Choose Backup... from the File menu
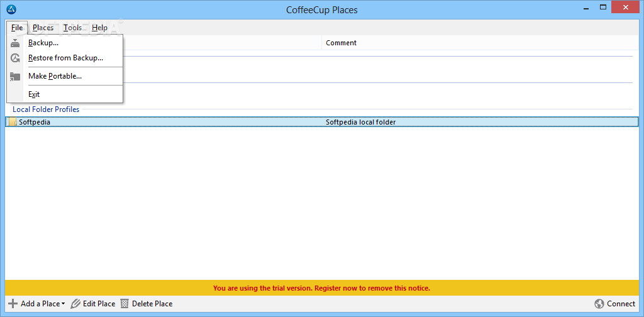The image size is (644, 317). pyautogui.click(x=65, y=43)
